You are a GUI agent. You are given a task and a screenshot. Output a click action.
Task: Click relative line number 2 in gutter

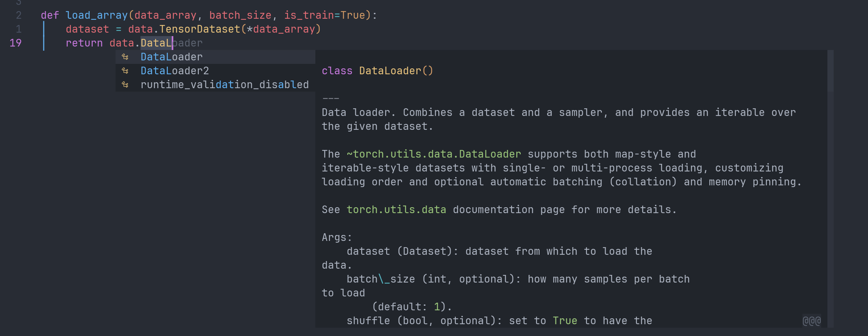coord(19,15)
